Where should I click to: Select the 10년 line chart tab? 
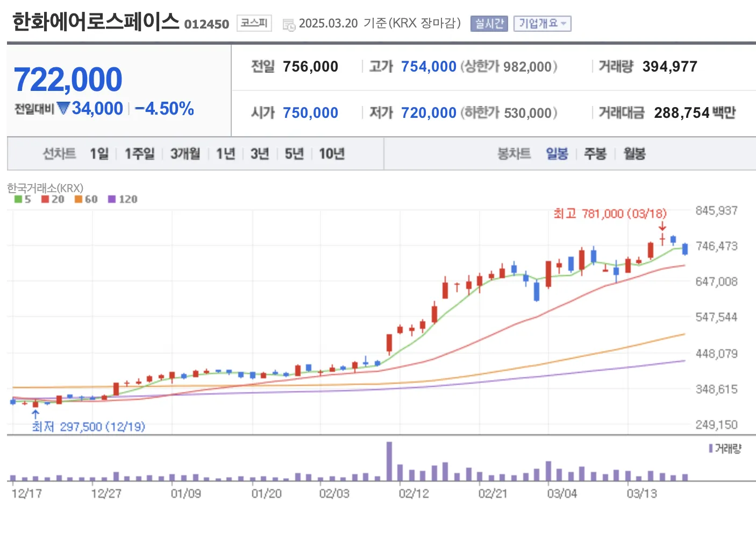[332, 154]
